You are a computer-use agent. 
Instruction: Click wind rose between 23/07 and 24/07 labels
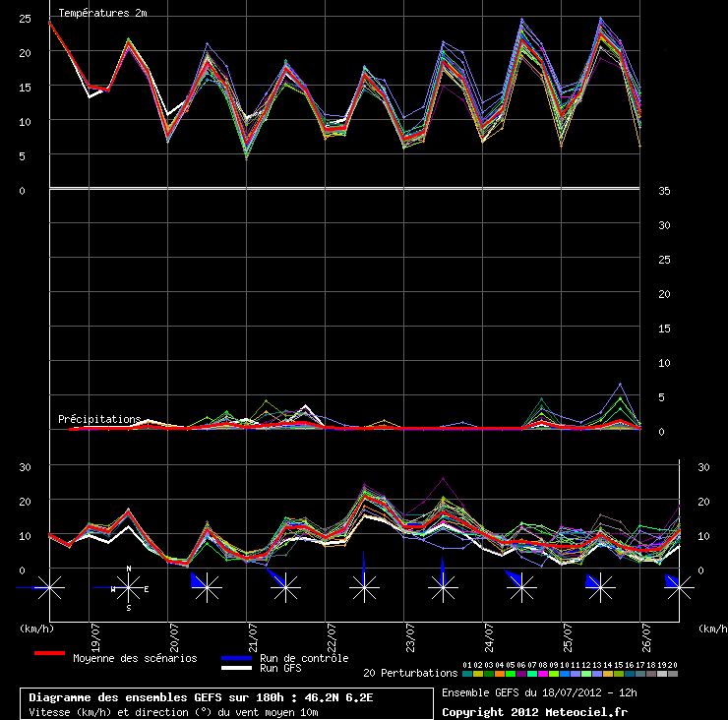(x=443, y=588)
